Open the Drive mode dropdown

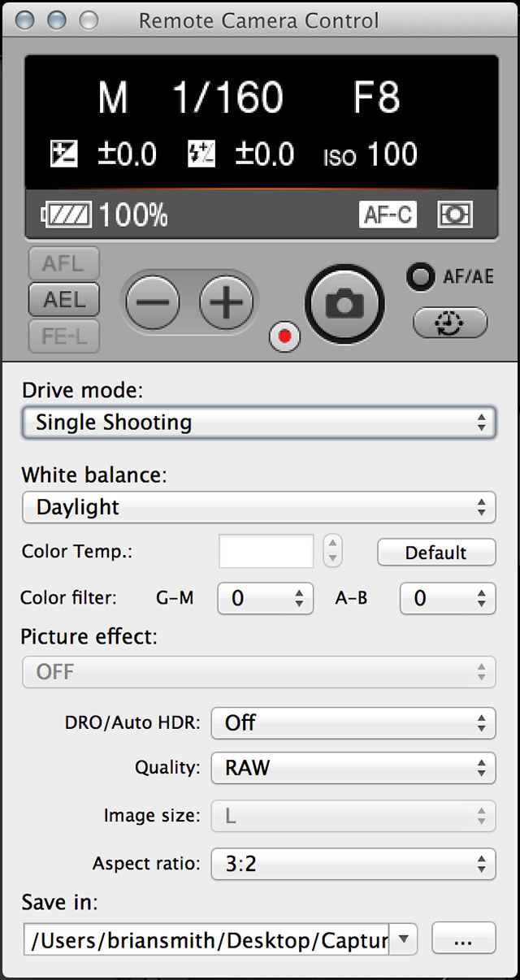point(258,423)
